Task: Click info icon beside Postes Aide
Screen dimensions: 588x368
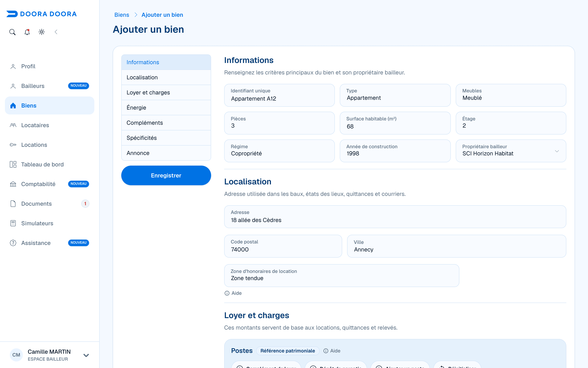Action: click(326, 351)
